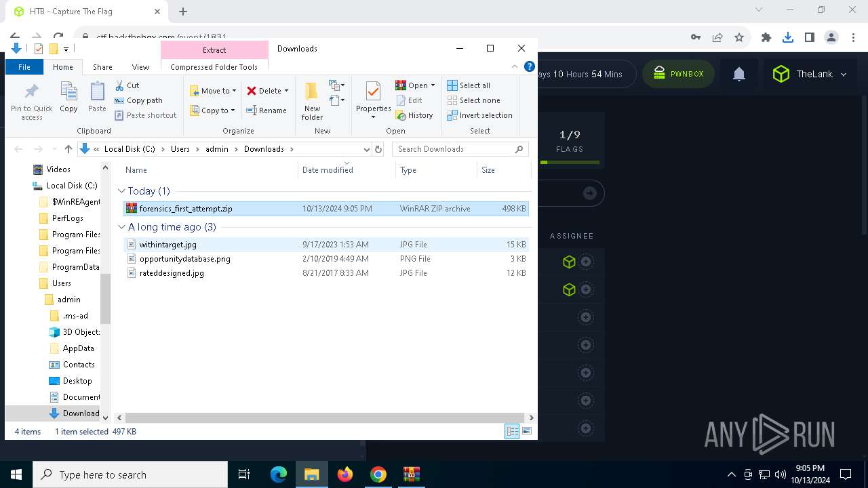The width and height of the screenshot is (868, 488).
Task: Expand the Open button dropdown arrow
Action: point(433,85)
